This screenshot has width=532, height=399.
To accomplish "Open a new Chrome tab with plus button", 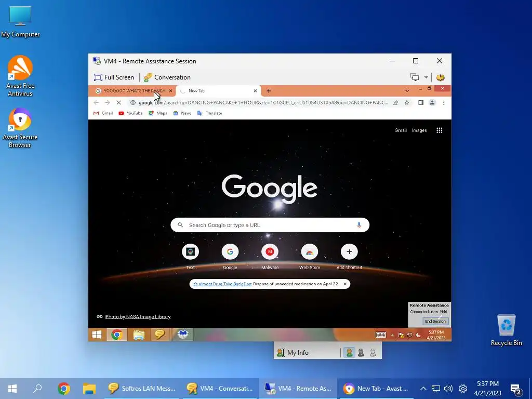I will [x=269, y=91].
